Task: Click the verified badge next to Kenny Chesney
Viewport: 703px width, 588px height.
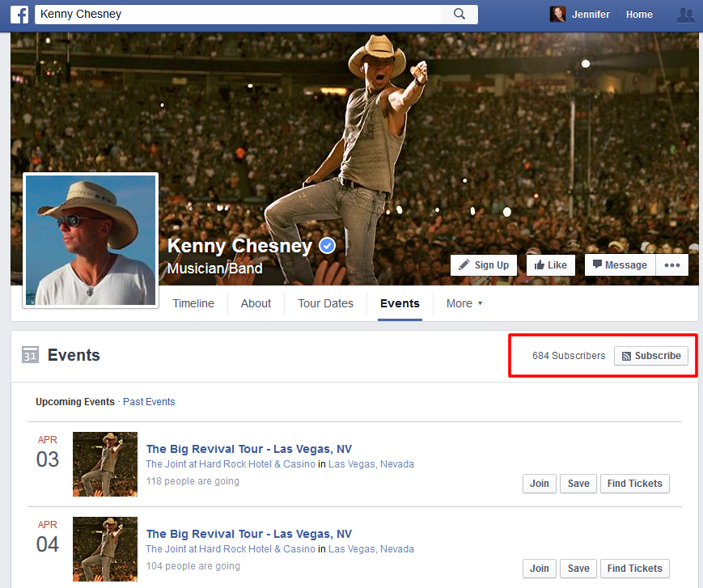Action: click(327, 247)
